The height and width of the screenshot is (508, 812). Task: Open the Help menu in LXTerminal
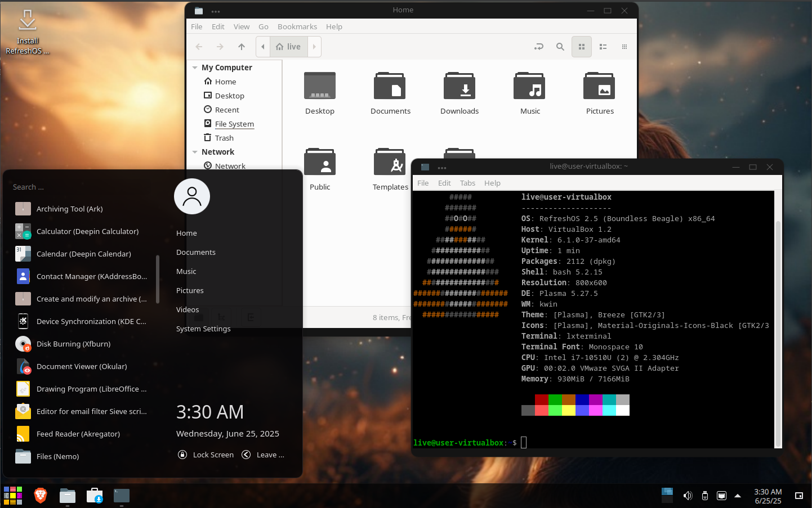tap(492, 183)
